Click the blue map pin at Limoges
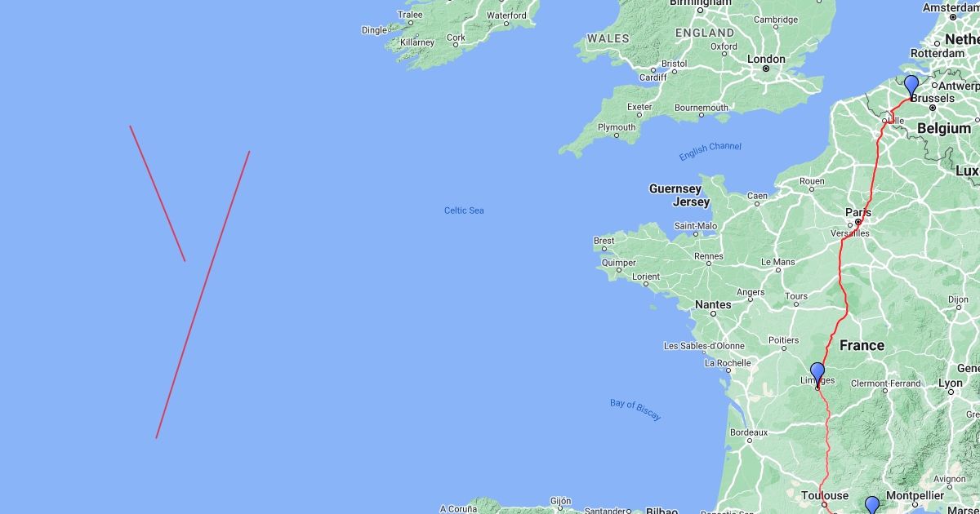 817,374
